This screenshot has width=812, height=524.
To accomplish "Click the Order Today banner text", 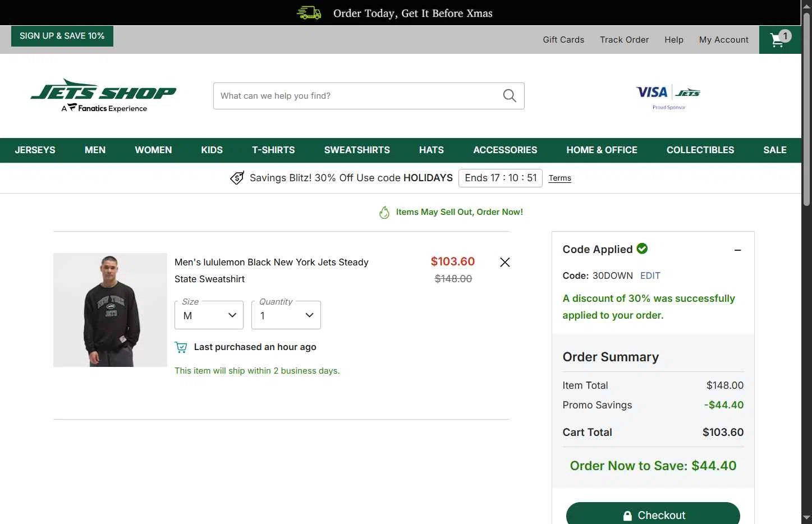I will (413, 13).
